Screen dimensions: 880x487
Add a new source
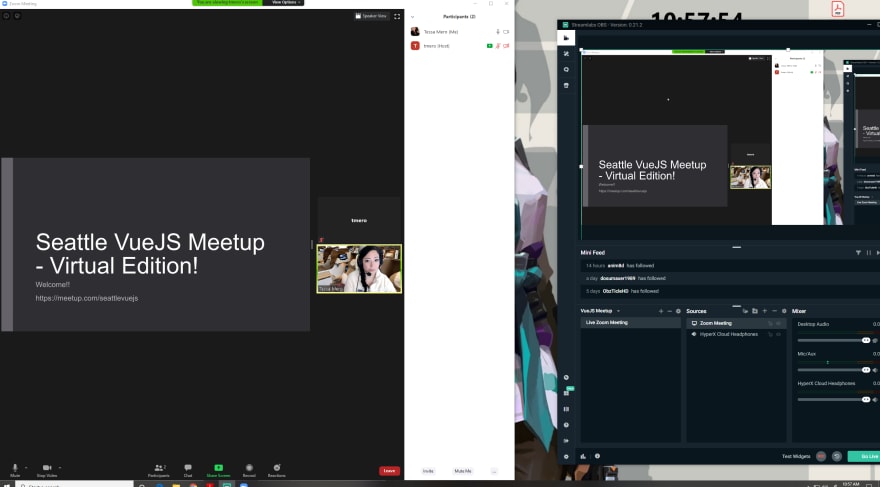pos(764,311)
